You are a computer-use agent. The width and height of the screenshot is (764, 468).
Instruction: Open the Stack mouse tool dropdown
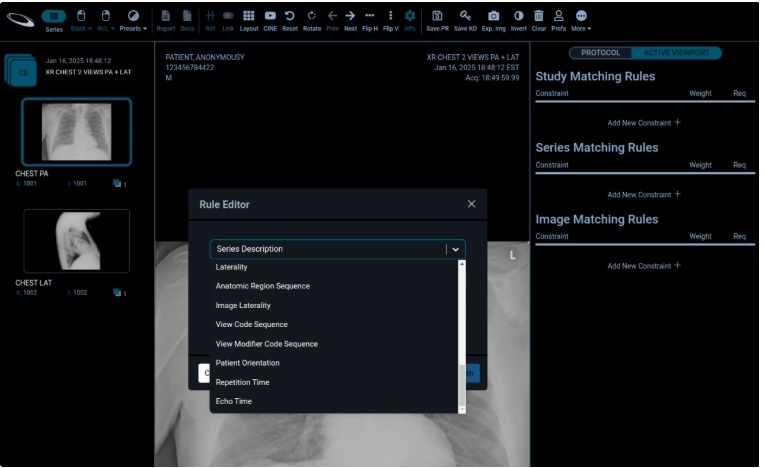pos(81,20)
